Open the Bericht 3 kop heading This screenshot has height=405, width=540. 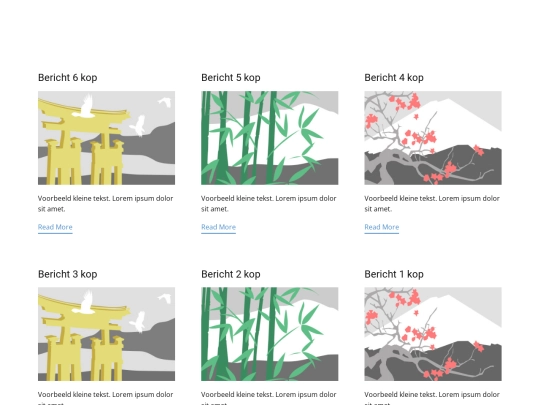68,274
